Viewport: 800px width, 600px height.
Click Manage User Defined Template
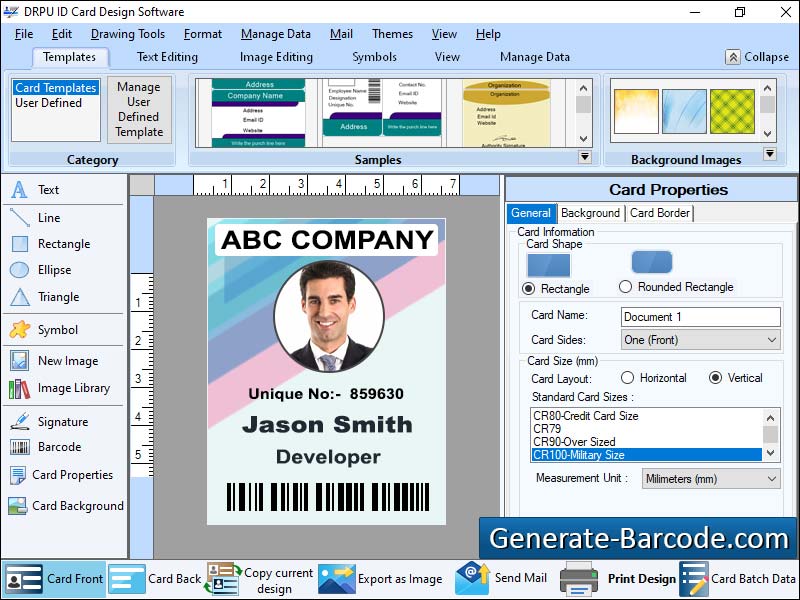[x=139, y=110]
